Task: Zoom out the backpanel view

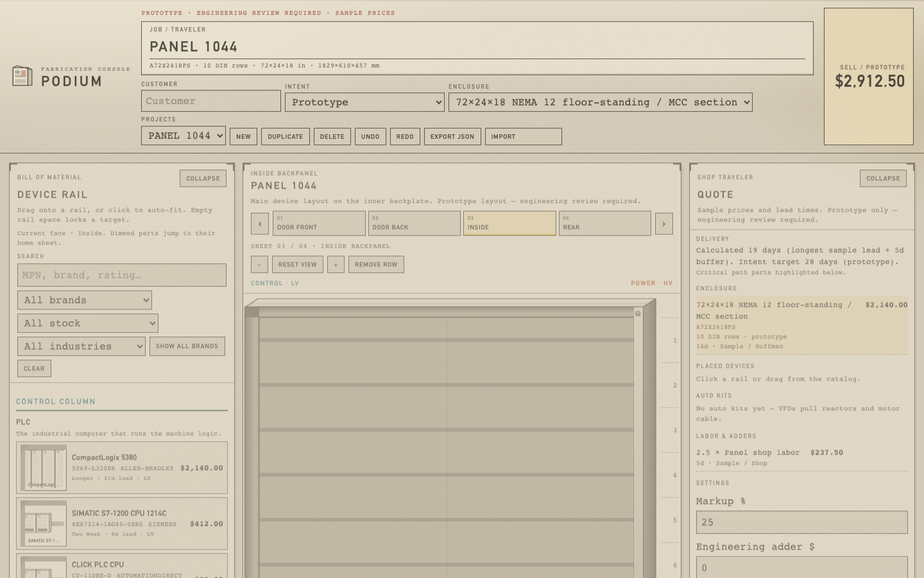Action: [x=259, y=265]
